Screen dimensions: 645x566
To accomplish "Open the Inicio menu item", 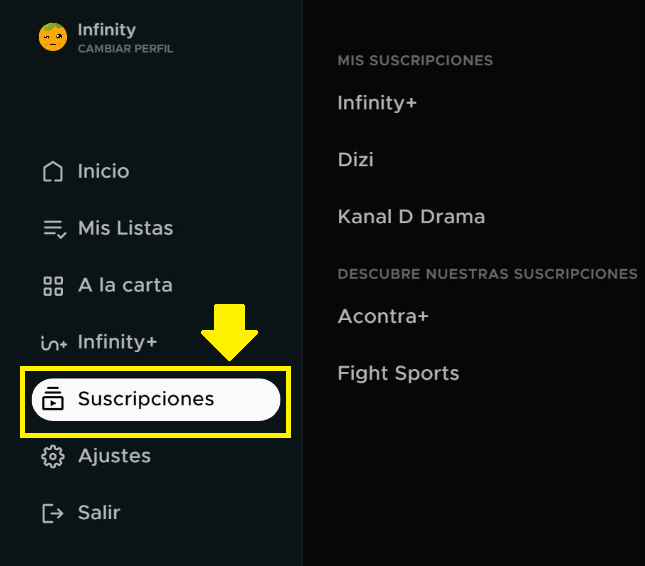I will pyautogui.click(x=103, y=171).
